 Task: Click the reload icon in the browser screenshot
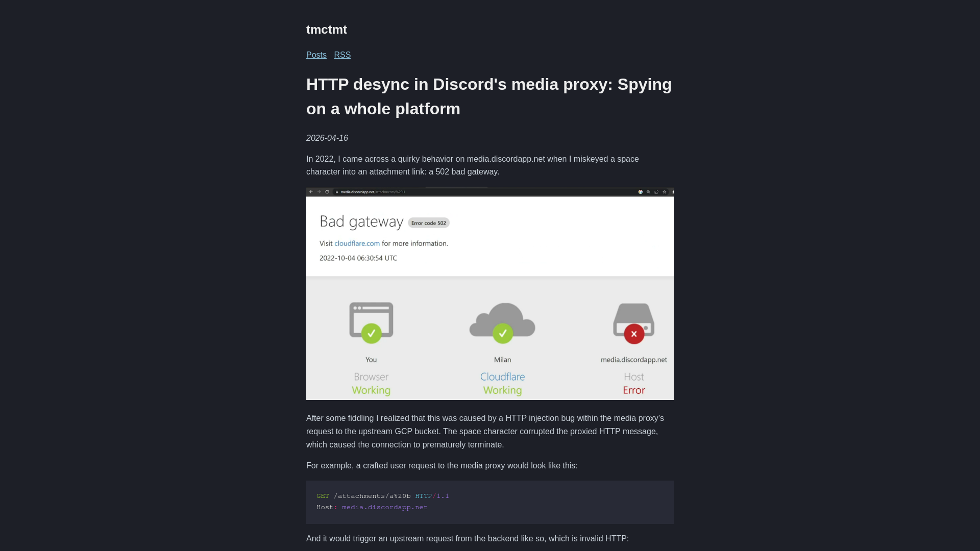coord(327,192)
